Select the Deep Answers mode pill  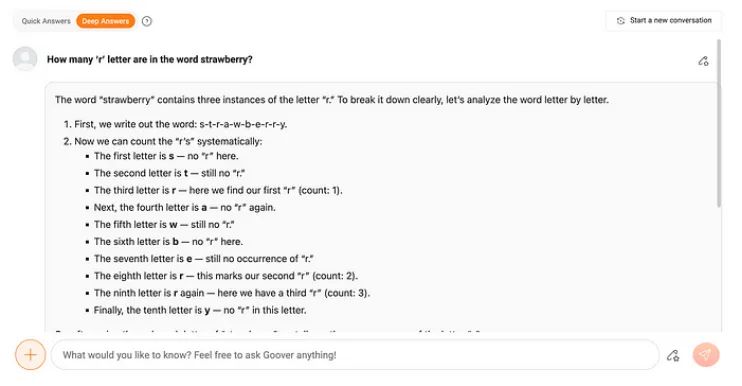click(x=106, y=21)
